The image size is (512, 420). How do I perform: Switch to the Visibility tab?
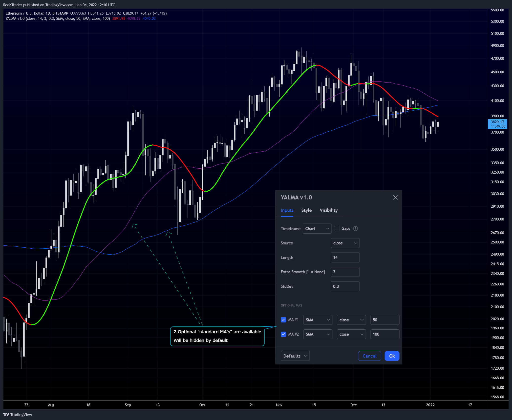click(328, 210)
